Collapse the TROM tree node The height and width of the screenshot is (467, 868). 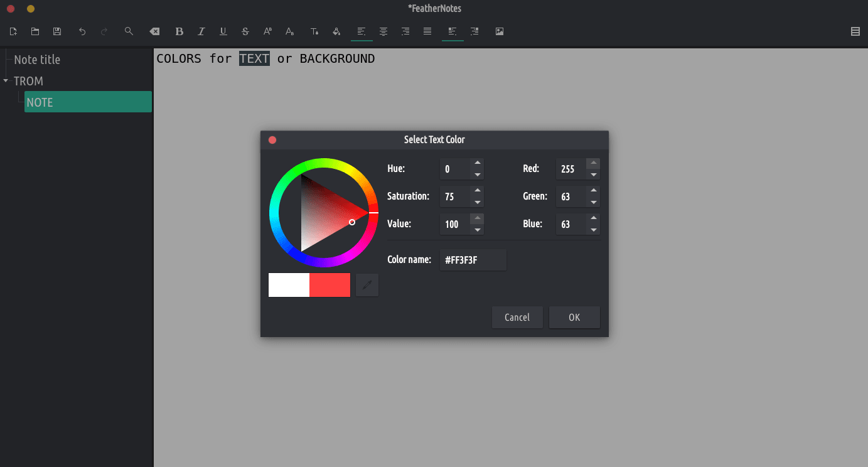[6, 81]
